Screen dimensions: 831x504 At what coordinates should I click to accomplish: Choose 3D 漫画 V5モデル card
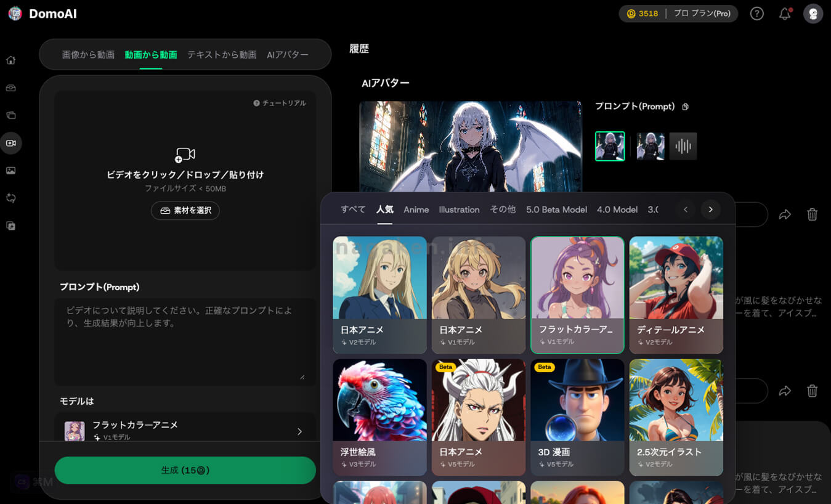coord(577,417)
